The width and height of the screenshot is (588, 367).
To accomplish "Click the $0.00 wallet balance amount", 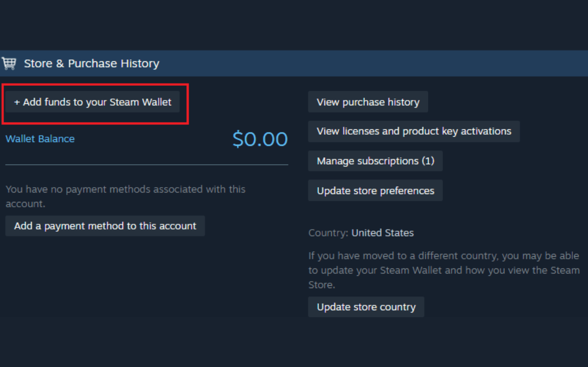I will (260, 139).
